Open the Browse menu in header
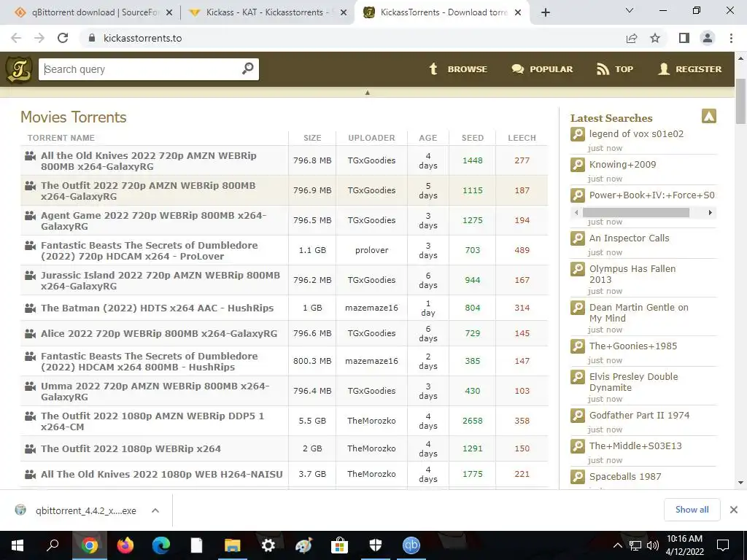This screenshot has width=747, height=560. coord(458,69)
